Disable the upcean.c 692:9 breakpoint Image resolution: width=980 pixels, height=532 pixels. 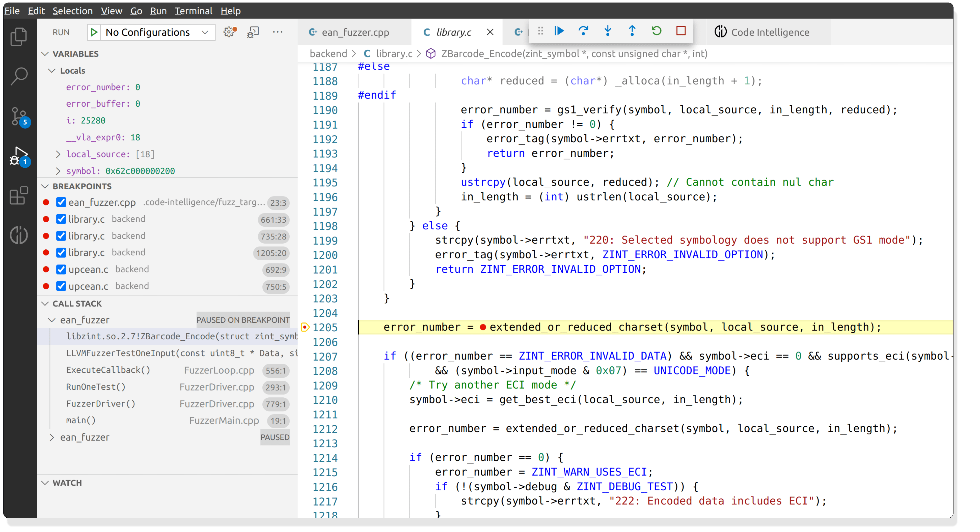(x=61, y=269)
